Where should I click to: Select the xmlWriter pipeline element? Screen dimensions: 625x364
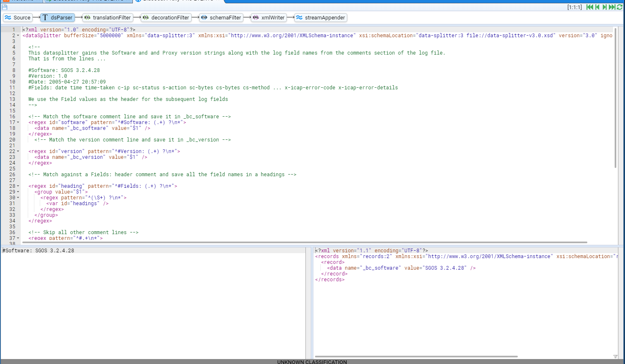(x=269, y=17)
